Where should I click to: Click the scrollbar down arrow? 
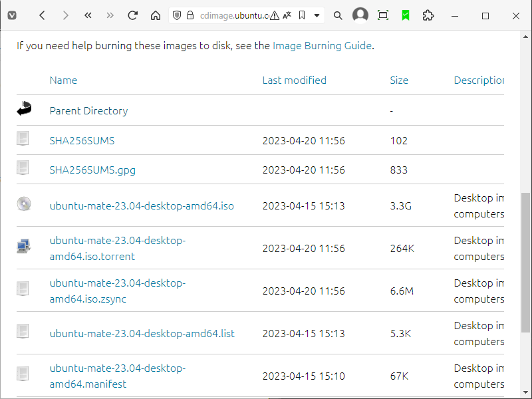[525, 392]
